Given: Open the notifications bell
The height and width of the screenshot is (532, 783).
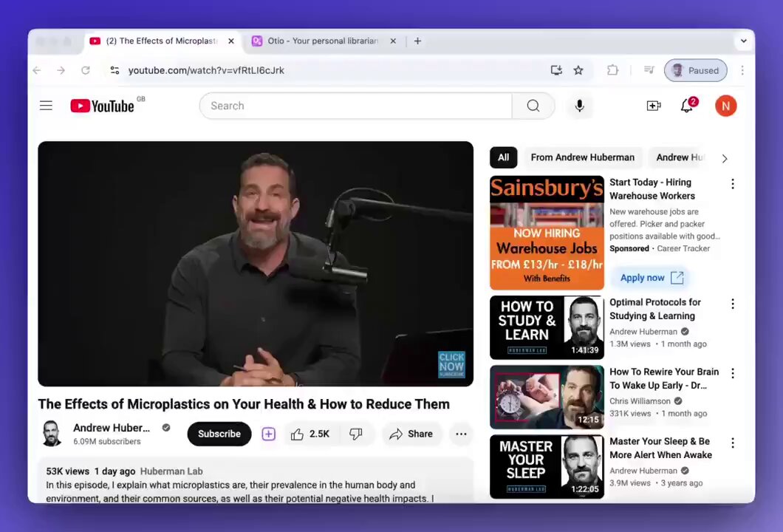Looking at the screenshot, I should point(688,106).
